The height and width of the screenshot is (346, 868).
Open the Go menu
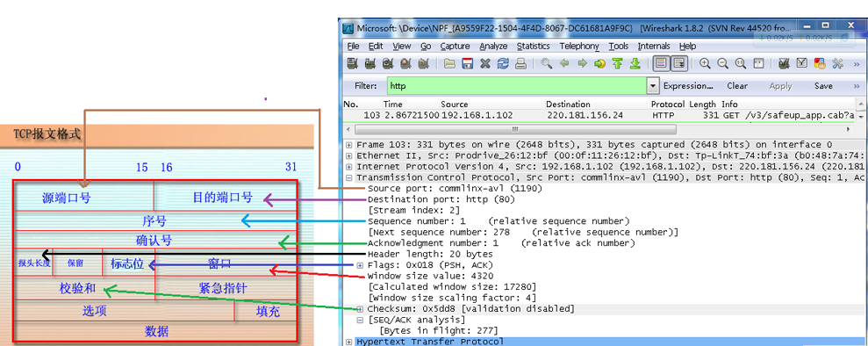tap(426, 46)
